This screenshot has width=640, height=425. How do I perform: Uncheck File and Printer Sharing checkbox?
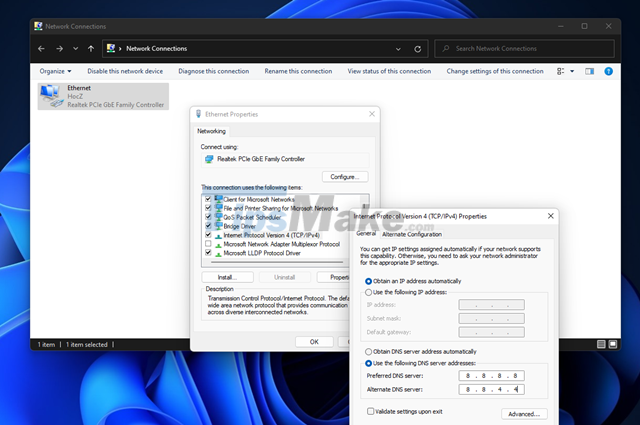208,208
